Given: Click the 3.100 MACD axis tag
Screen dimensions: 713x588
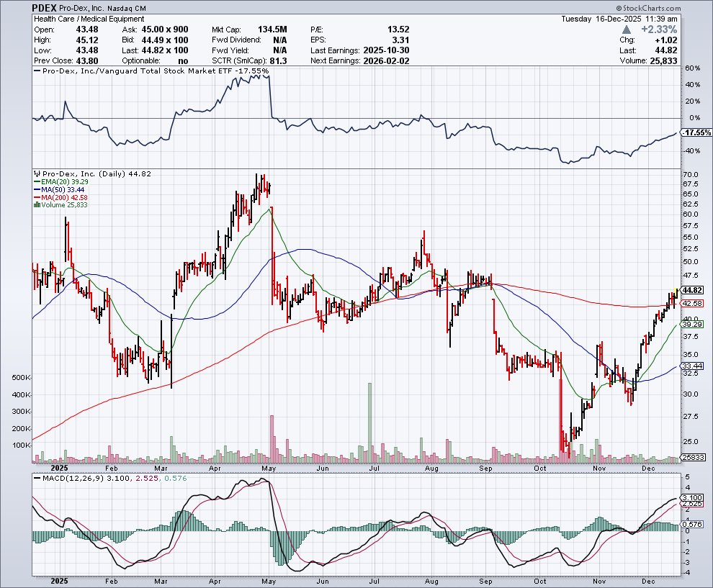Looking at the screenshot, I should pos(693,498).
